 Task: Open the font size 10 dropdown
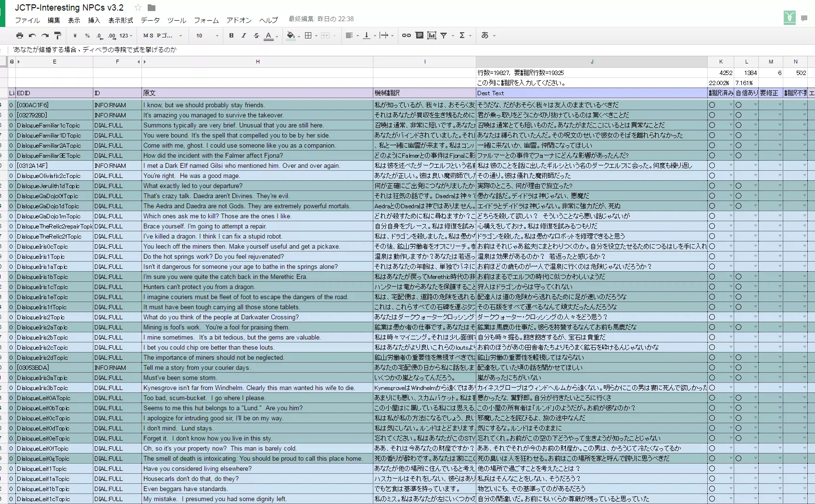(207, 36)
